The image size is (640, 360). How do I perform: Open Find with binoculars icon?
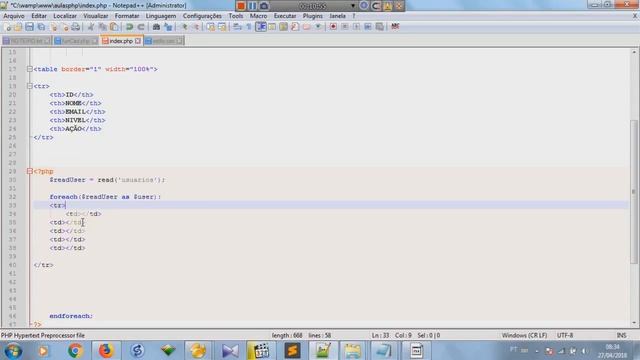tap(156, 27)
